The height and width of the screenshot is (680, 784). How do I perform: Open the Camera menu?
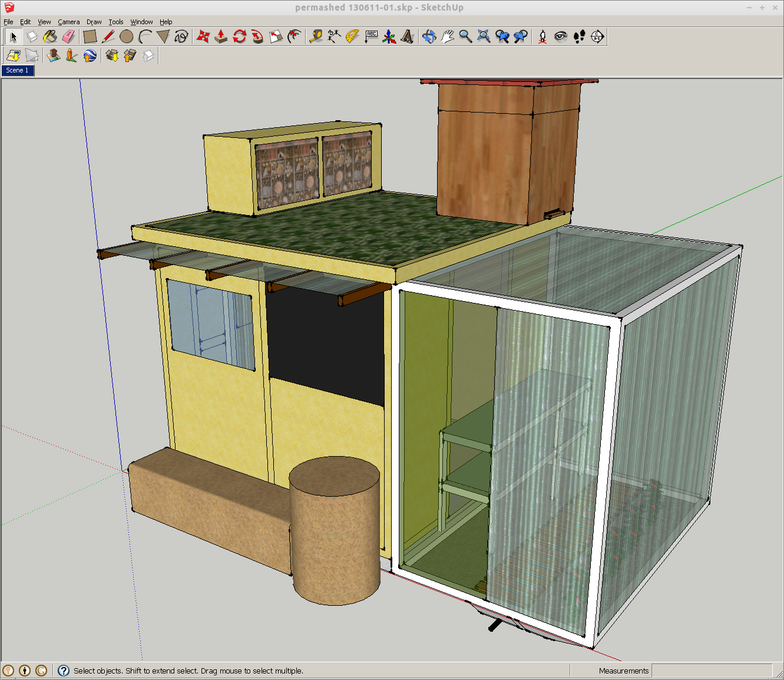69,22
